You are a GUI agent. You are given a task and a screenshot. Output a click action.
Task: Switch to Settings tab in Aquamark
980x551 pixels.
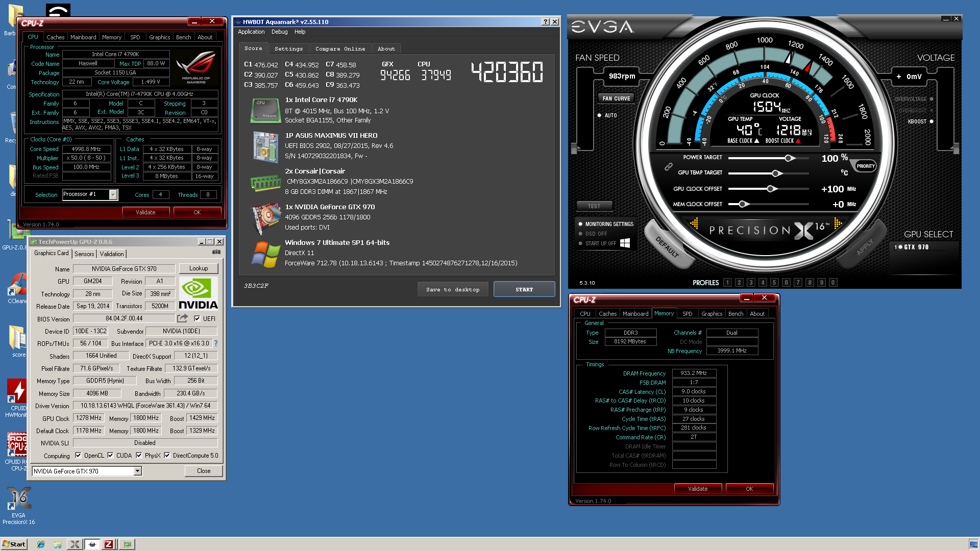point(288,48)
